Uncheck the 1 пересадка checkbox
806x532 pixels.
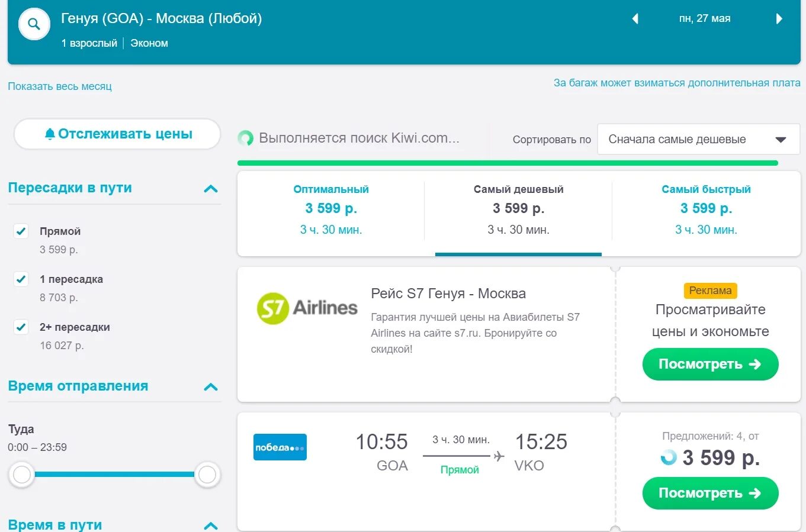point(21,279)
